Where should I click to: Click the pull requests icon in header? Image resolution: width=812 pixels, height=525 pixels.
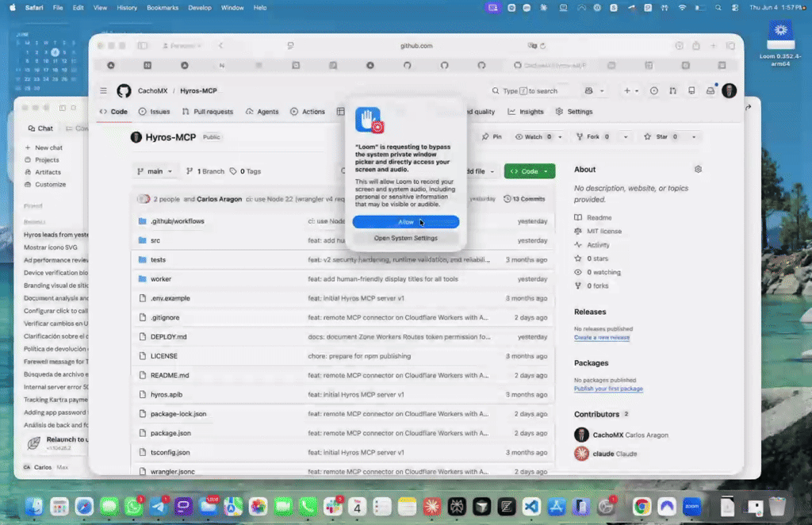pyautogui.click(x=672, y=90)
